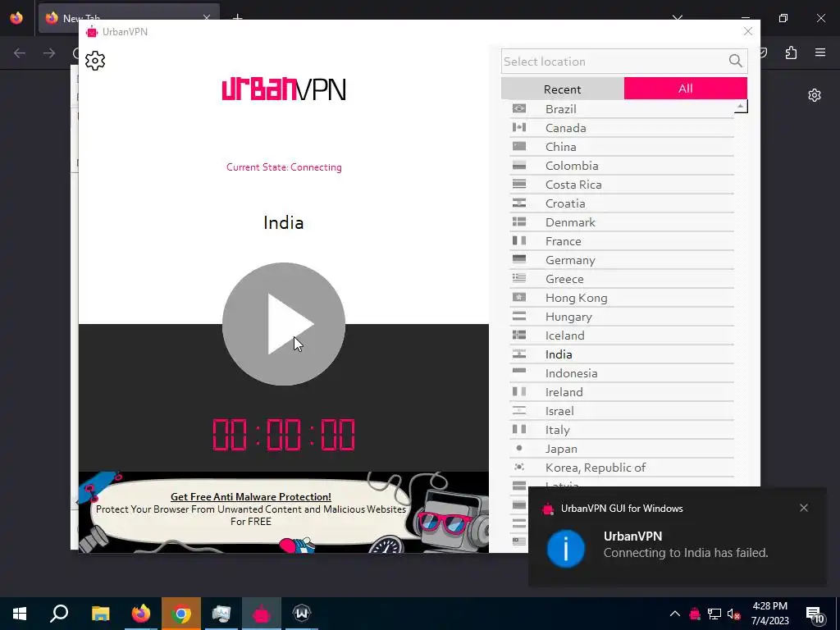Choose Colombia in the location list

tap(622, 166)
